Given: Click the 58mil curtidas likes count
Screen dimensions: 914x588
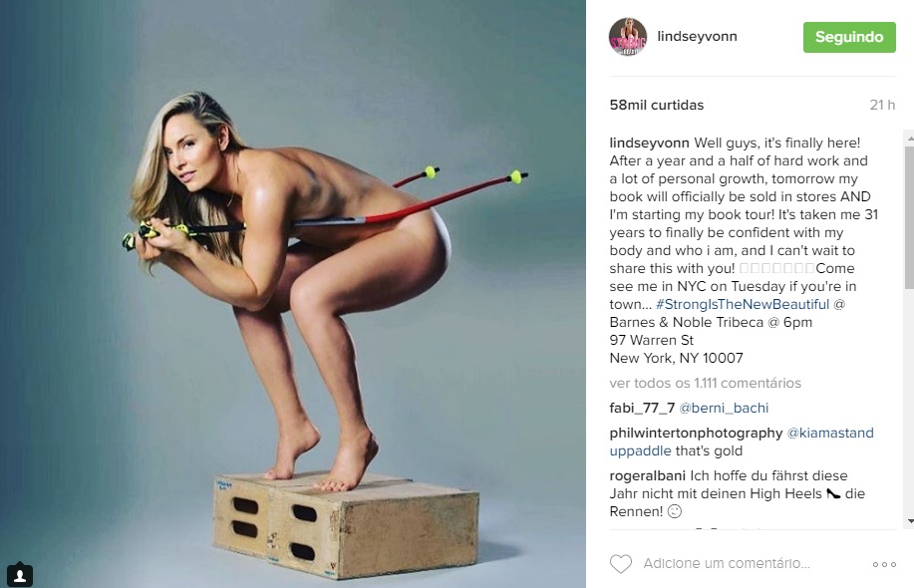Looking at the screenshot, I should [657, 105].
